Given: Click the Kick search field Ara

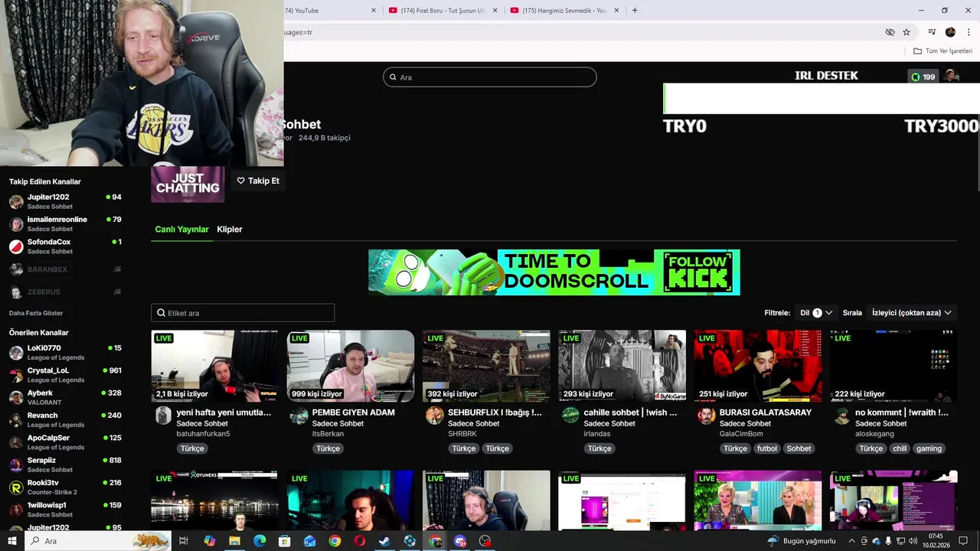Looking at the screenshot, I should point(490,77).
